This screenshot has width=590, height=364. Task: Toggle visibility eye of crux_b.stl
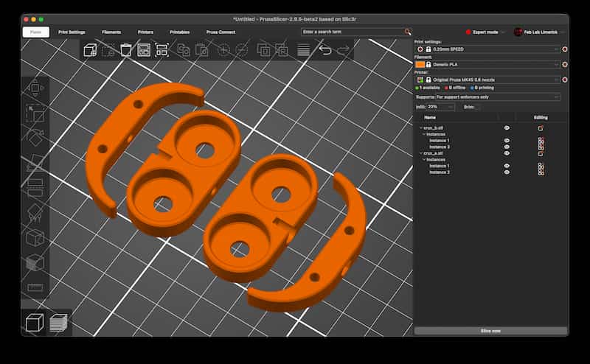point(507,128)
